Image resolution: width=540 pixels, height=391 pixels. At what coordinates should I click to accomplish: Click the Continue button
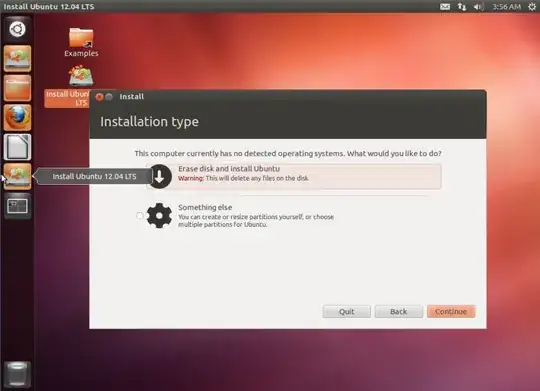point(451,311)
